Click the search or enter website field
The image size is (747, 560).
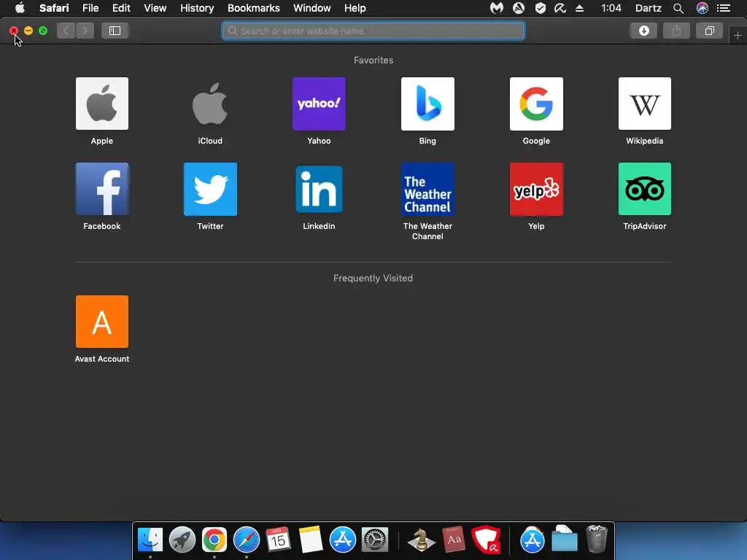[x=373, y=31]
